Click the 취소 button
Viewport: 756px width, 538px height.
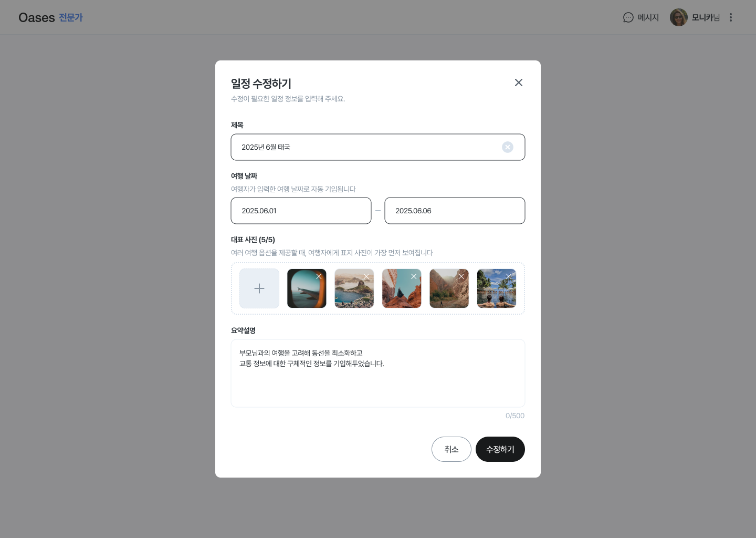pos(451,449)
